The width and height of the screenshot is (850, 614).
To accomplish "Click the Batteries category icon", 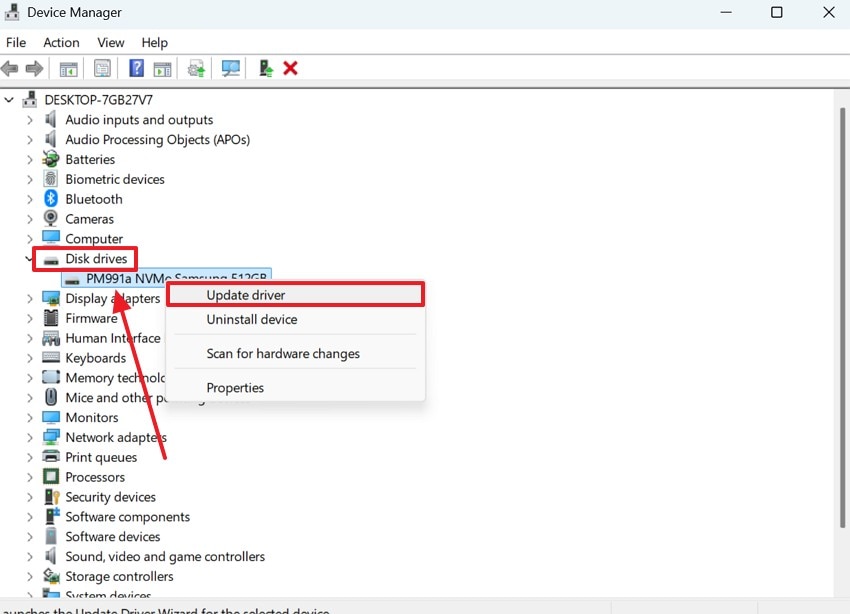I will [51, 159].
